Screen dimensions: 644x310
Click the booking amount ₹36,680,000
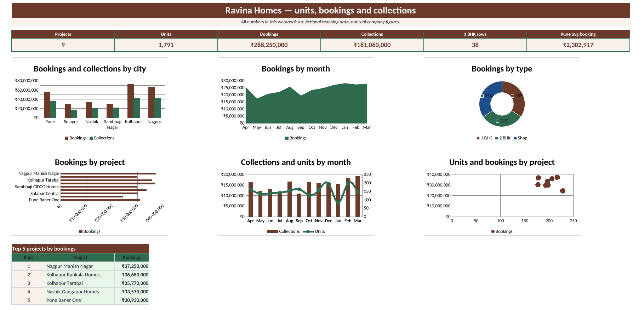(132, 275)
